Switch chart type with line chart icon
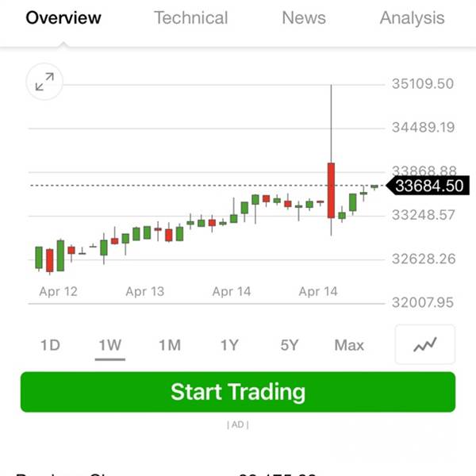476x476 pixels. (x=425, y=344)
